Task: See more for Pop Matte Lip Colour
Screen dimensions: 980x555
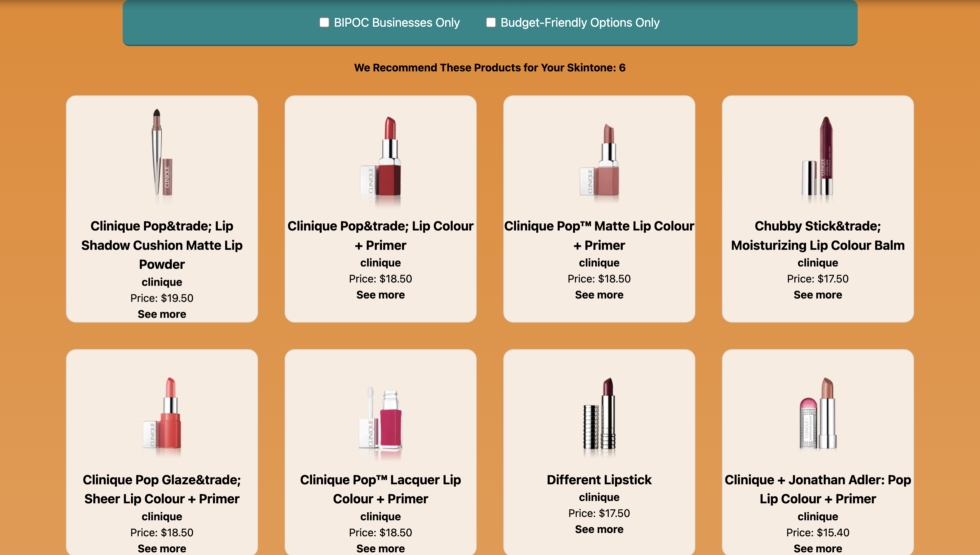Action: pos(599,295)
